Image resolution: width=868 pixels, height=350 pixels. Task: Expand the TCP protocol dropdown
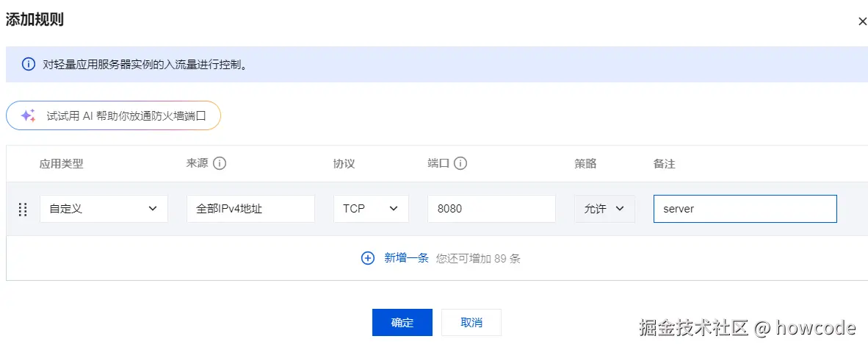pos(371,209)
